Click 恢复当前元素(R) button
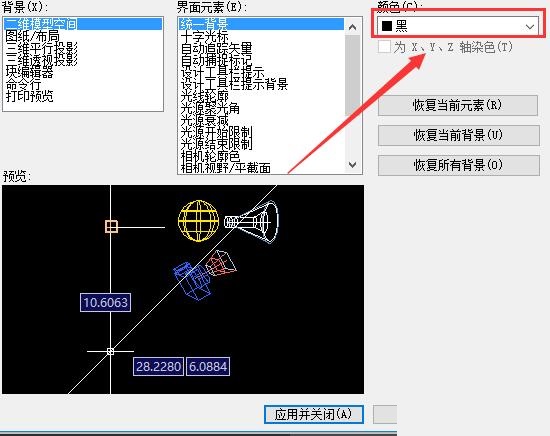 click(458, 105)
